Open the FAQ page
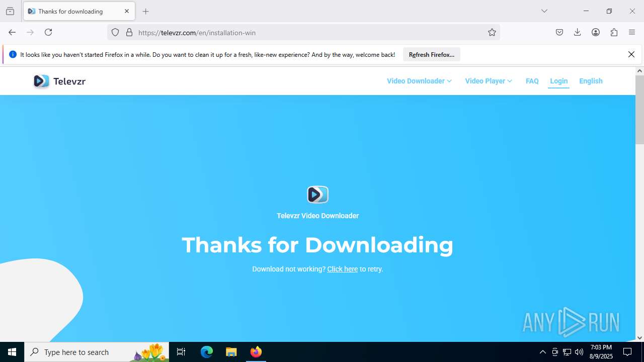Image resolution: width=644 pixels, height=362 pixels. (532, 81)
